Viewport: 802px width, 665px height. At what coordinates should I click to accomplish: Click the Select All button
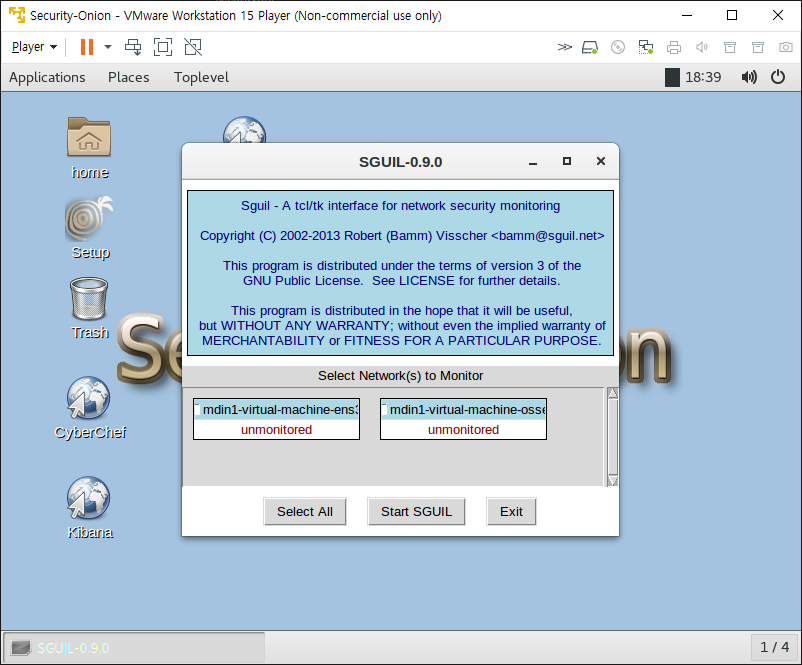click(305, 512)
